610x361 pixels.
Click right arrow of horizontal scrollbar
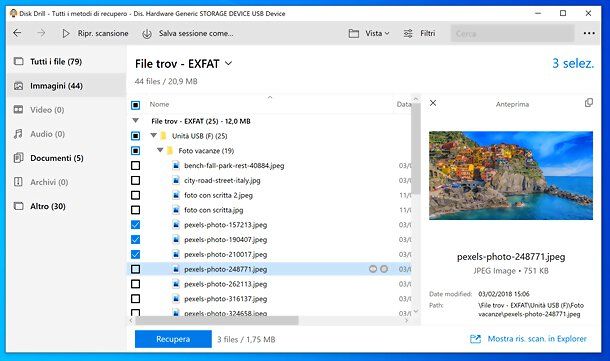click(x=407, y=321)
